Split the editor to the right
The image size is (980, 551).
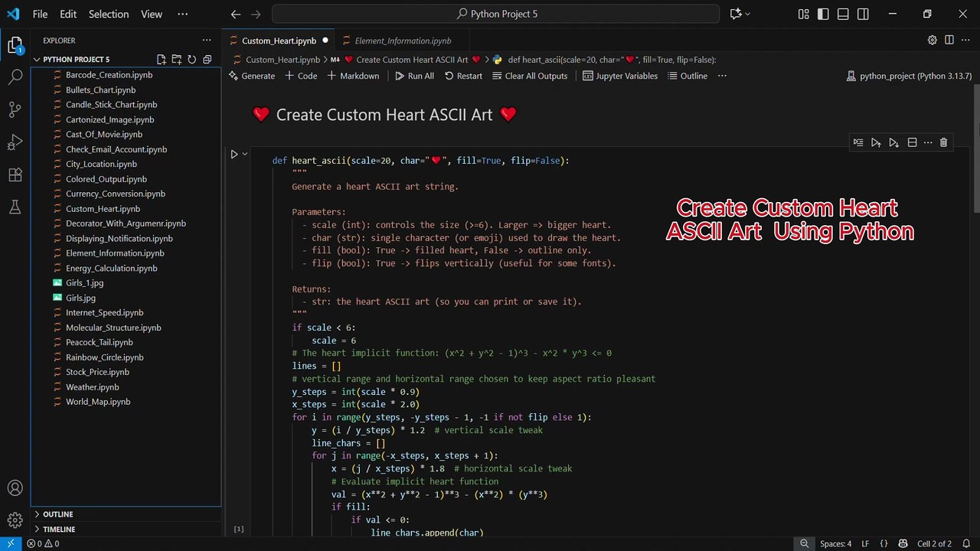click(949, 40)
